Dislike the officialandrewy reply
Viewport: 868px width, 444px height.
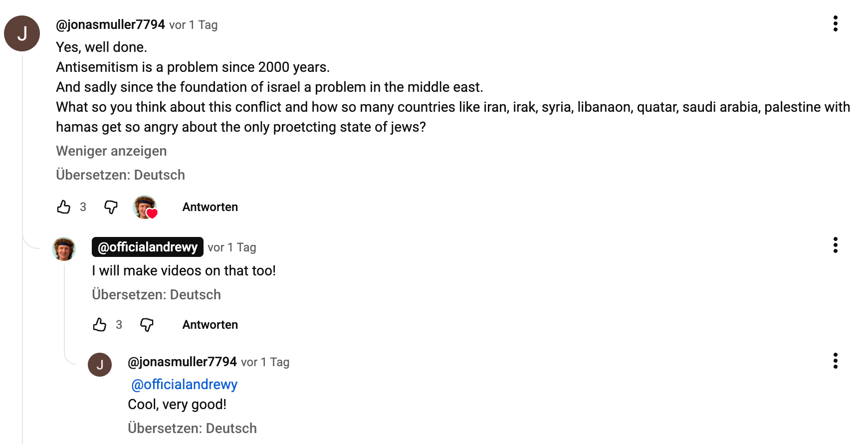pyautogui.click(x=147, y=325)
